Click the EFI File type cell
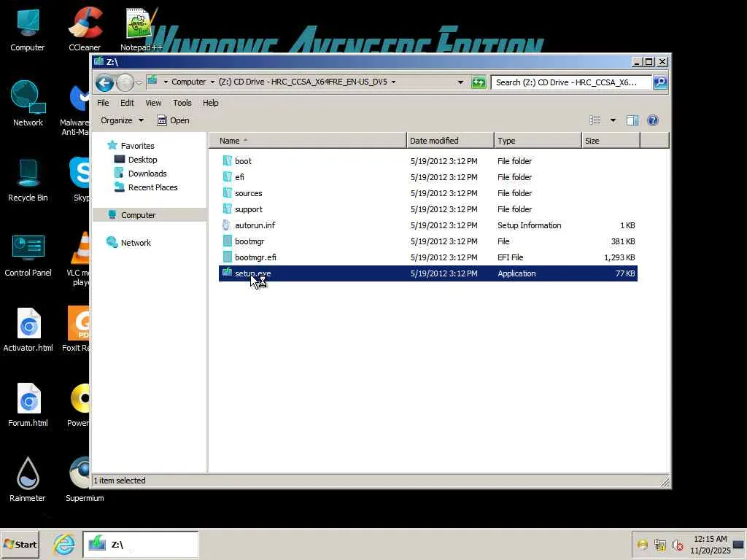 pyautogui.click(x=510, y=257)
